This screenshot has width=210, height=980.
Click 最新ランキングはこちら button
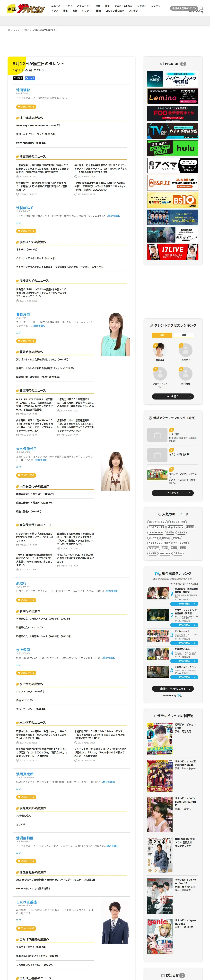(x=173, y=689)
